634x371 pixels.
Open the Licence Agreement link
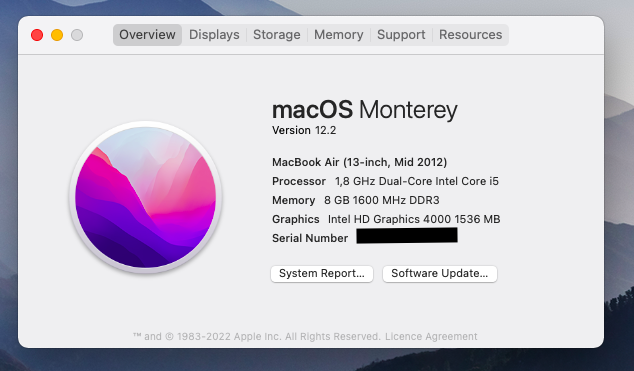pyautogui.click(x=431, y=337)
